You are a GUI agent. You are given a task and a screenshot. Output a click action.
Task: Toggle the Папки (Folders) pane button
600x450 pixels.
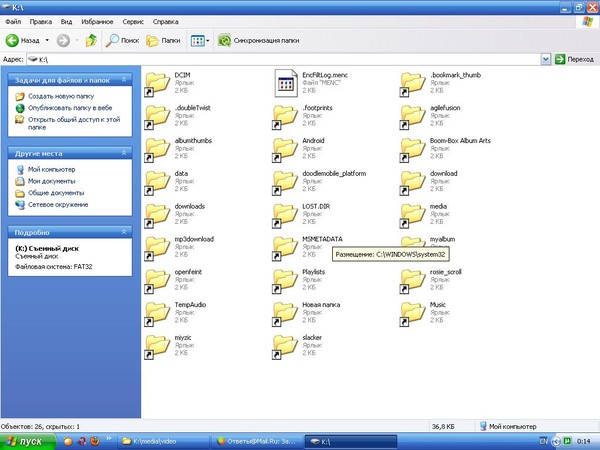[x=164, y=41]
